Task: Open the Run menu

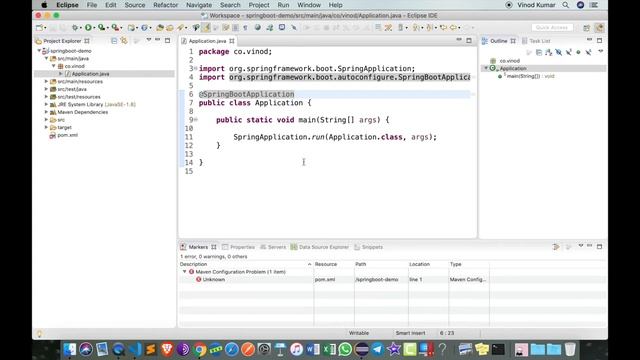Action: pyautogui.click(x=283, y=5)
